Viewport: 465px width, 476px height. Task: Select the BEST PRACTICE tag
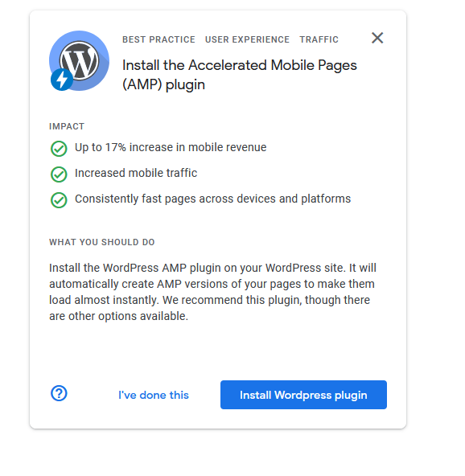158,39
